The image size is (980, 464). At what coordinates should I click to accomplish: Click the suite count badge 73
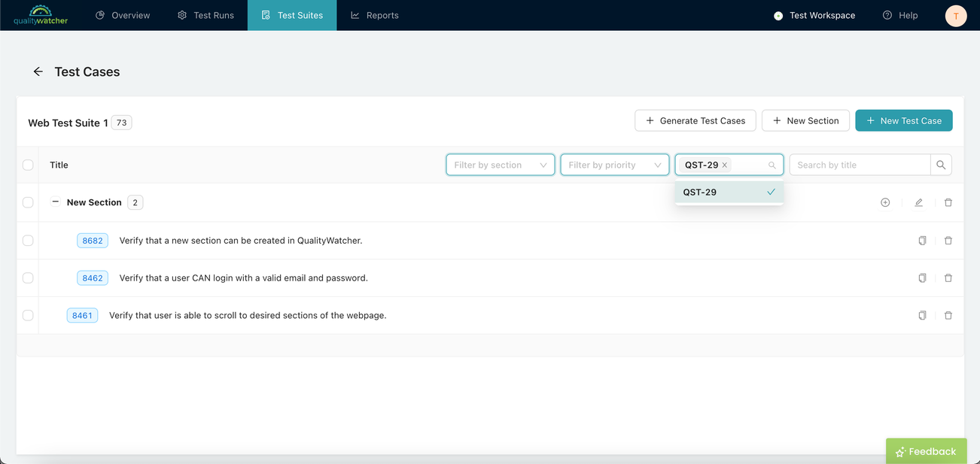click(121, 123)
